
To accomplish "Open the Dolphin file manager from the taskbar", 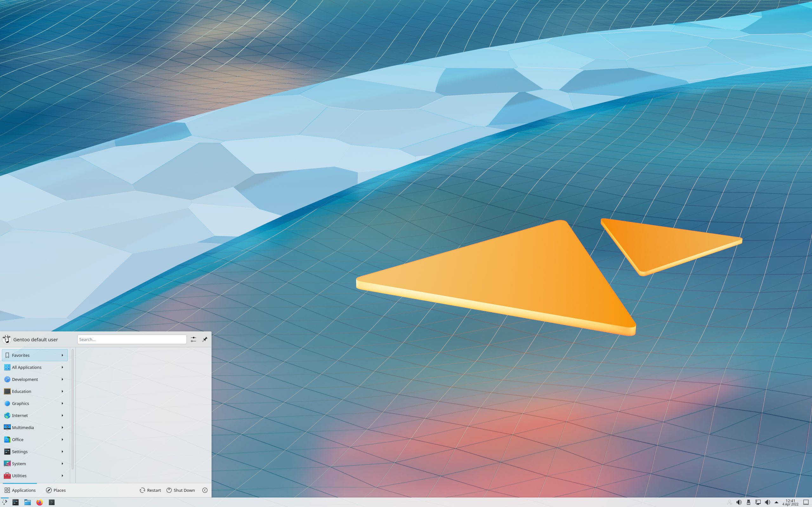I will tap(28, 502).
